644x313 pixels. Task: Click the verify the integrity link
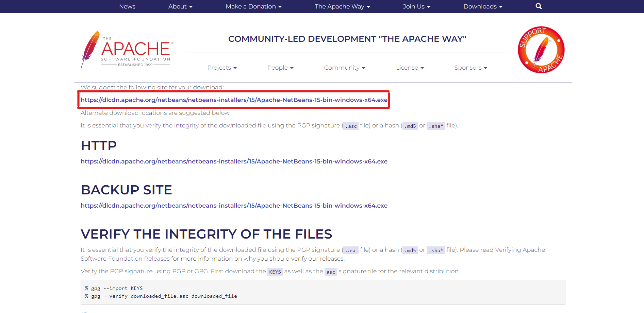[172, 125]
